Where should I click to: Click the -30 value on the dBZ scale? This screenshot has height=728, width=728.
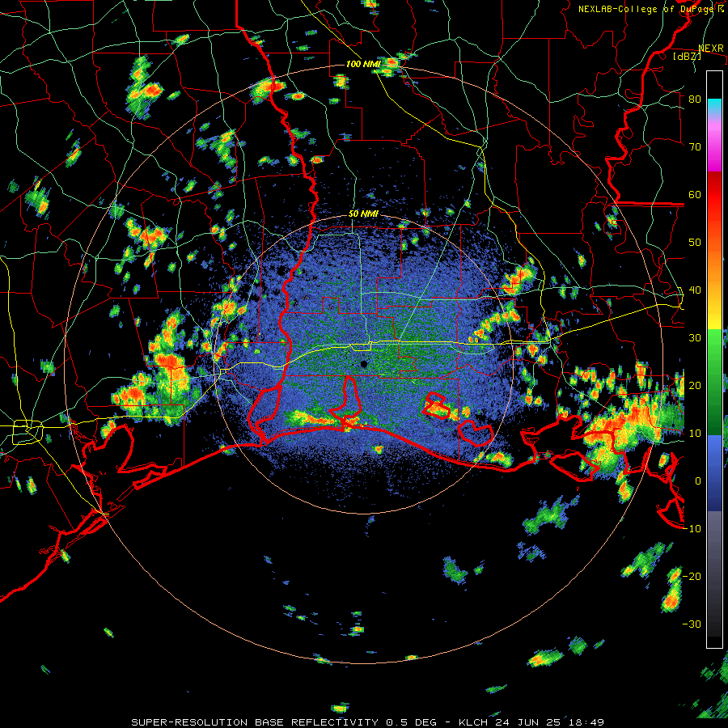[x=692, y=624]
